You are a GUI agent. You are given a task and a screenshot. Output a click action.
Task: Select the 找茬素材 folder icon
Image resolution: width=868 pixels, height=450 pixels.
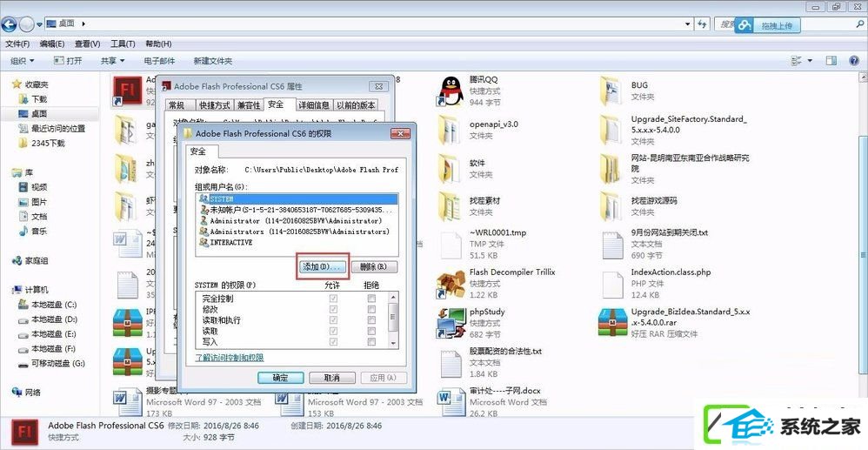[x=451, y=205]
